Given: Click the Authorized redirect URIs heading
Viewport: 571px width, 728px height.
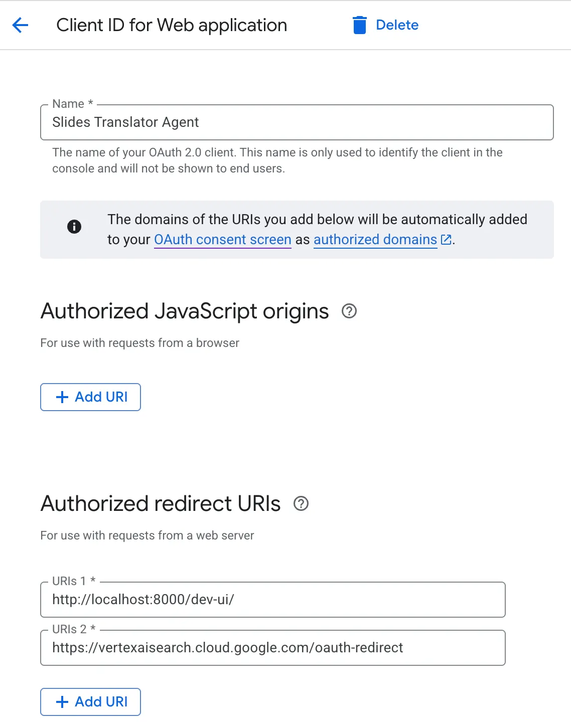Looking at the screenshot, I should click(x=161, y=503).
